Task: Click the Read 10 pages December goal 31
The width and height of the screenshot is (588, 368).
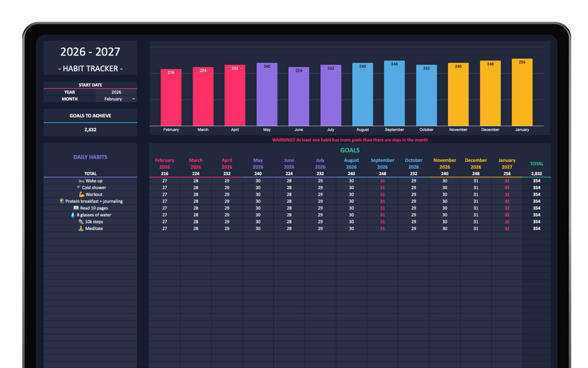Action: click(x=476, y=208)
